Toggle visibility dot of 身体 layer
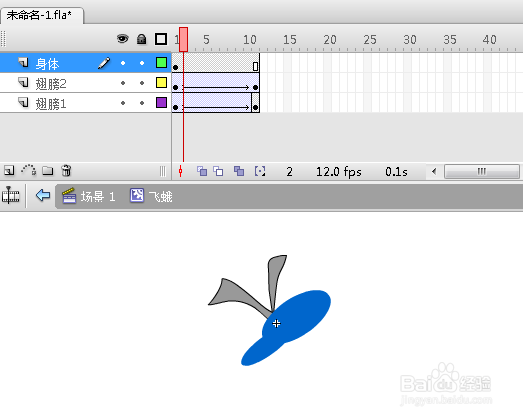The image size is (523, 419). tap(123, 63)
